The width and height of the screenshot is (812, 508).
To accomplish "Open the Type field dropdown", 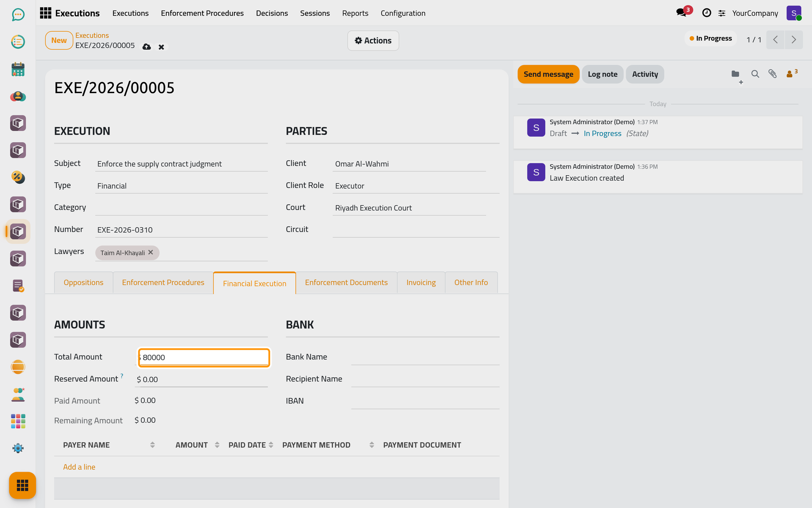I will [181, 186].
